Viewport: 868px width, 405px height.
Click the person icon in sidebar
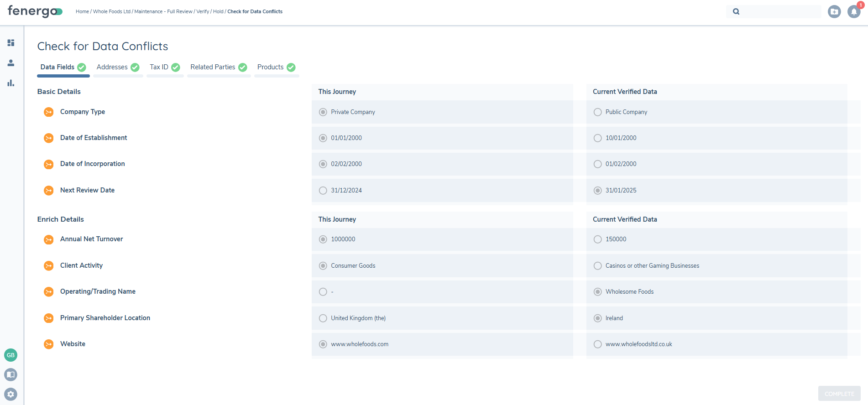point(11,63)
